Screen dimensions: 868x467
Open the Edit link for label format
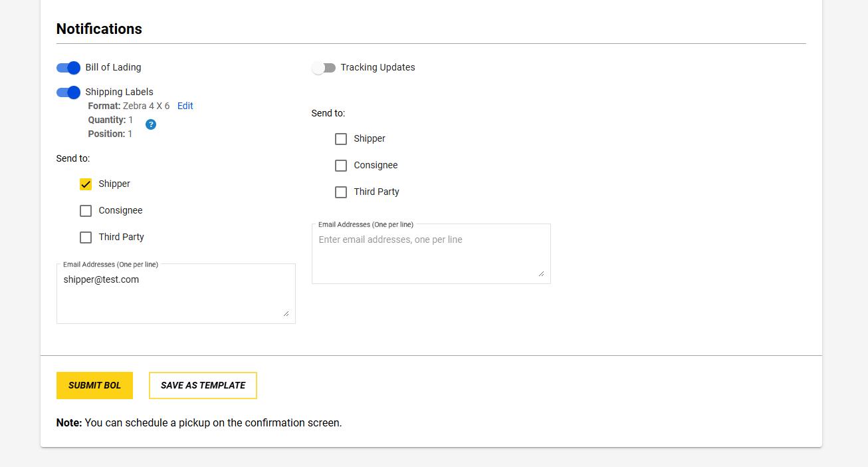tap(185, 106)
